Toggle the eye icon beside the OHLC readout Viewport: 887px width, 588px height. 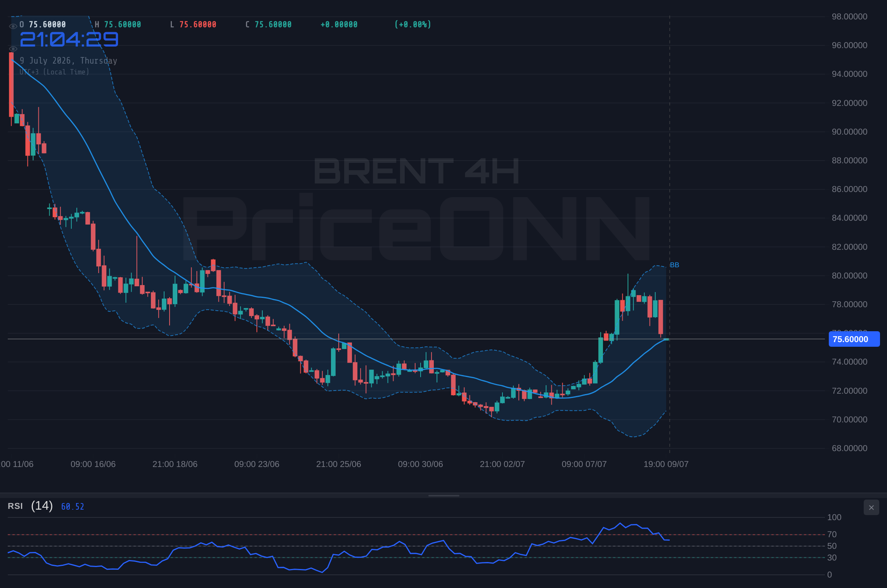[13, 26]
